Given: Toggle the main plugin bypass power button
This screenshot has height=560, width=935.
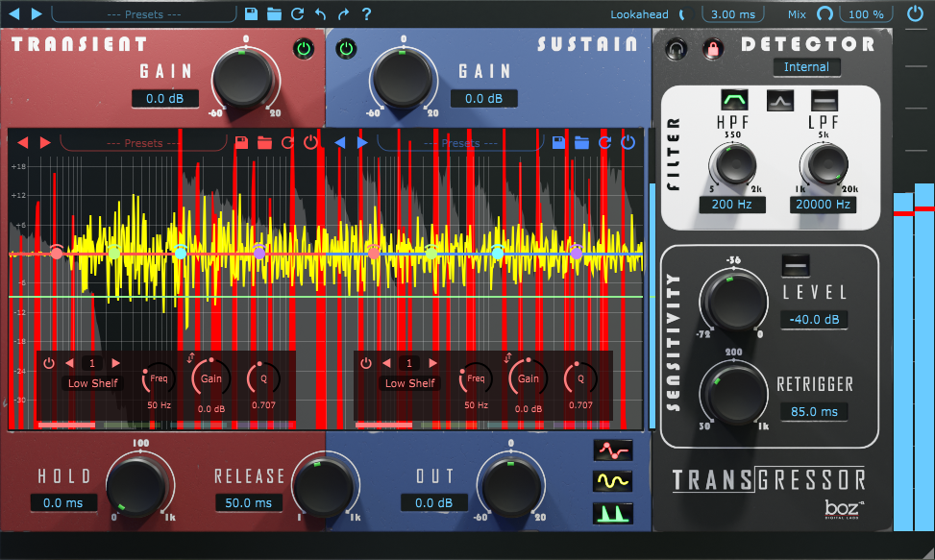Looking at the screenshot, I should click(x=915, y=14).
